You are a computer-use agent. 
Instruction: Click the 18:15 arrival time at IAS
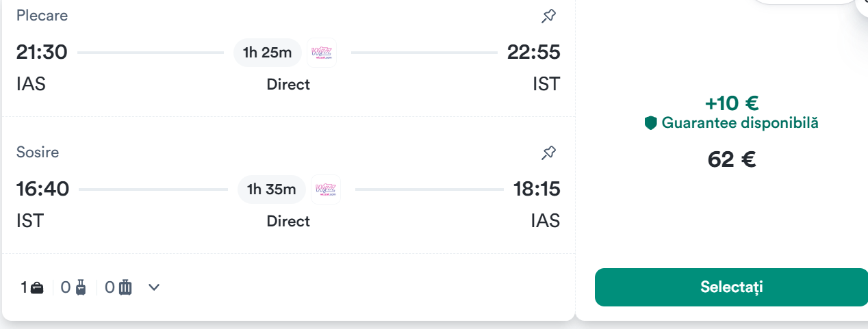536,189
